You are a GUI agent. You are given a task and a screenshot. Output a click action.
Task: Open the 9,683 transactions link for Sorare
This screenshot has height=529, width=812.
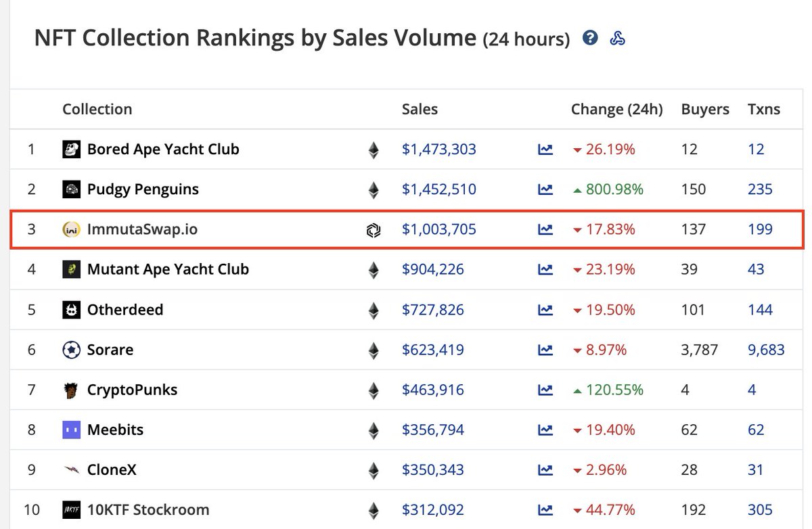pyautogui.click(x=766, y=350)
